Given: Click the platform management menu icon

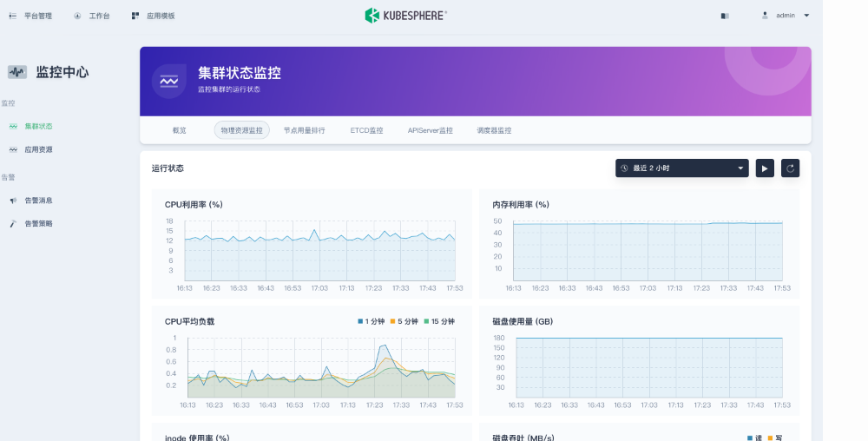Looking at the screenshot, I should pyautogui.click(x=12, y=16).
